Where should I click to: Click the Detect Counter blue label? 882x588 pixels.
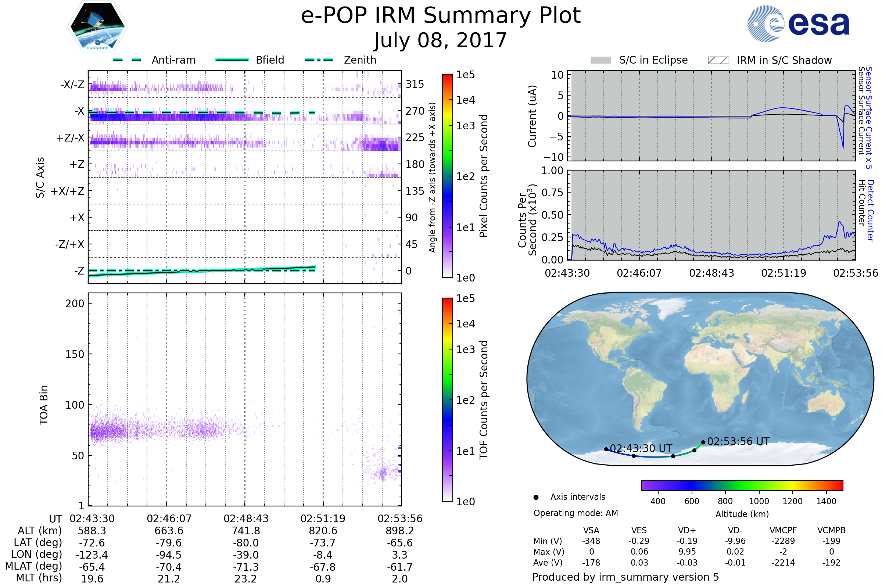871,210
